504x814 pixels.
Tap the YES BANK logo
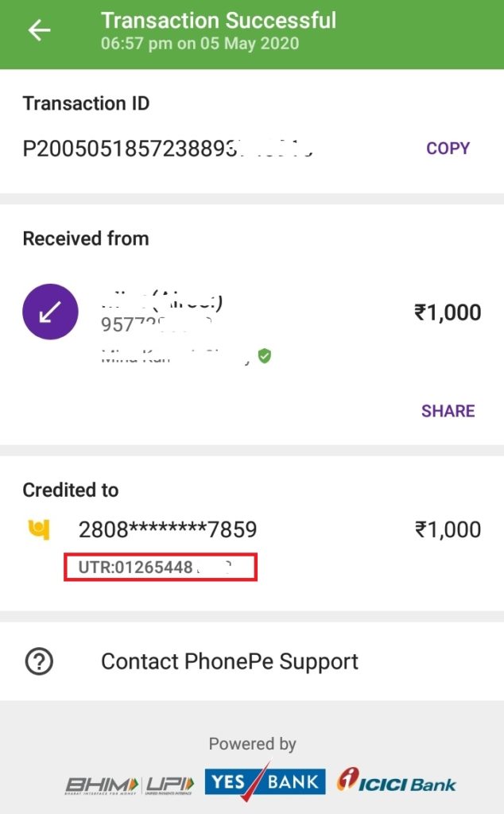coord(265,782)
